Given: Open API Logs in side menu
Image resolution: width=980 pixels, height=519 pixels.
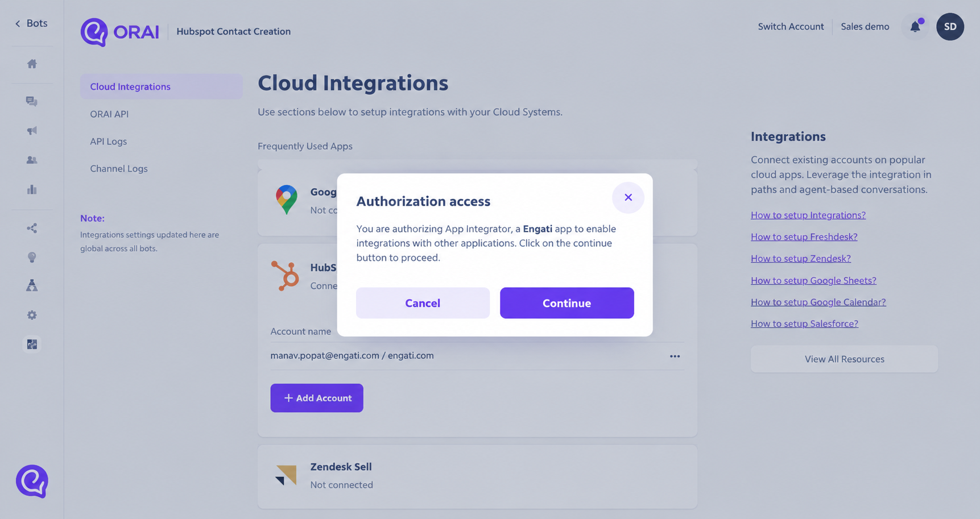Looking at the screenshot, I should click(108, 141).
